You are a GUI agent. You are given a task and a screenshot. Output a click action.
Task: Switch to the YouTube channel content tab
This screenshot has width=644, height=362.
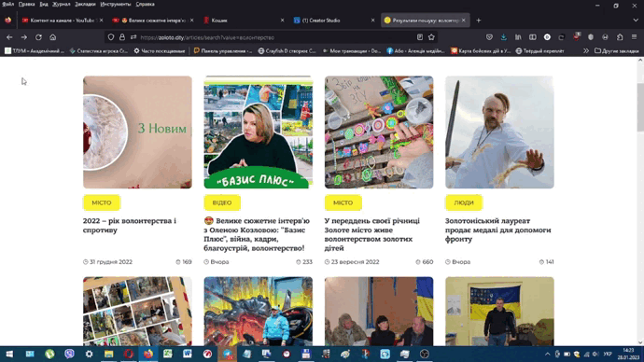click(x=62, y=21)
